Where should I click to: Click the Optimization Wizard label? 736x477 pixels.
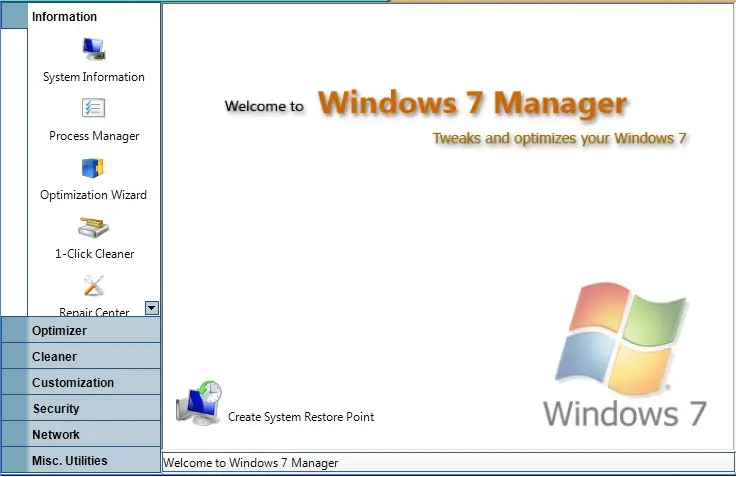(93, 195)
